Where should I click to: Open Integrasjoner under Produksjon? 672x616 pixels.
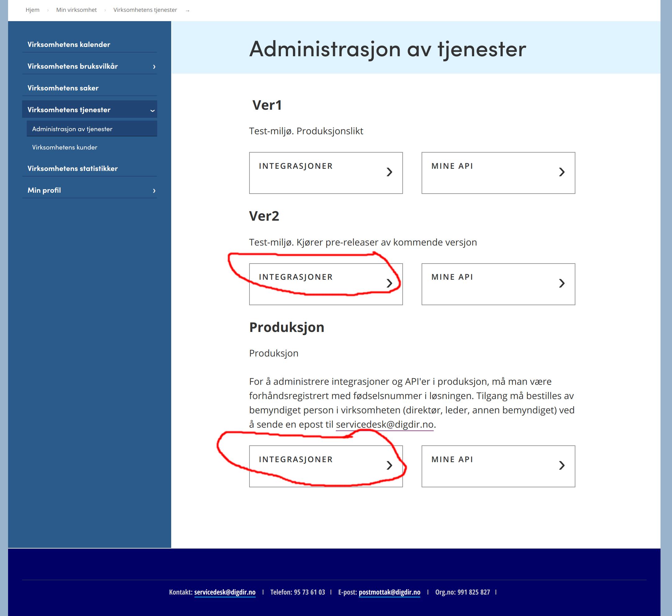point(326,466)
